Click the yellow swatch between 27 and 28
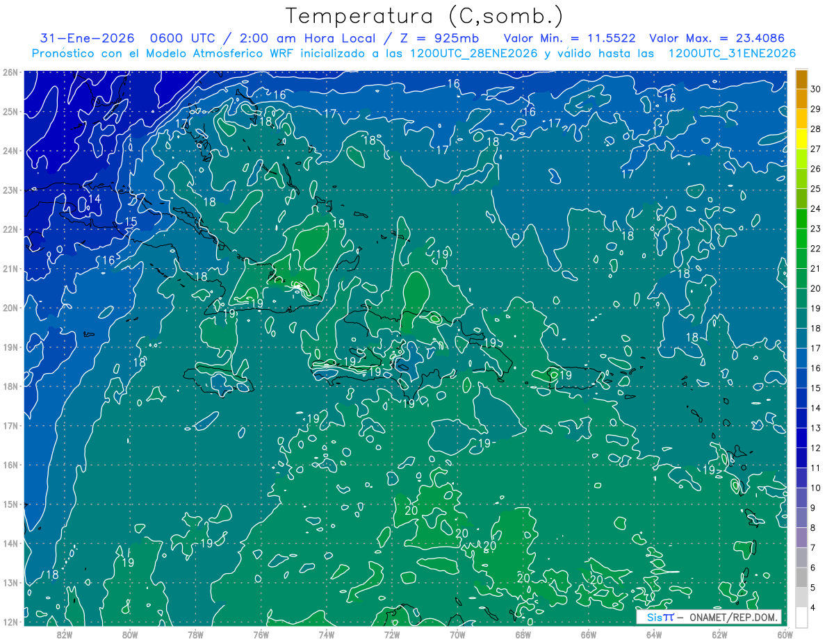 point(802,139)
